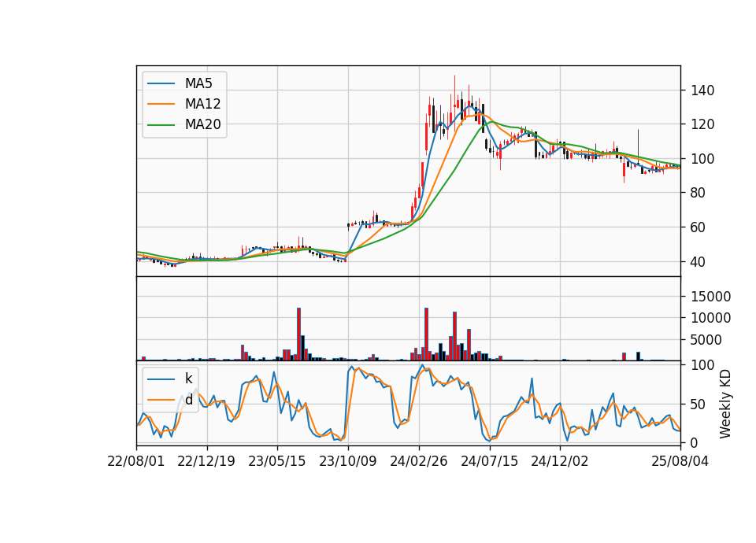Click the tallest volume bar near 23/05/15
The width and height of the screenshot is (756, 543).
coord(299,334)
